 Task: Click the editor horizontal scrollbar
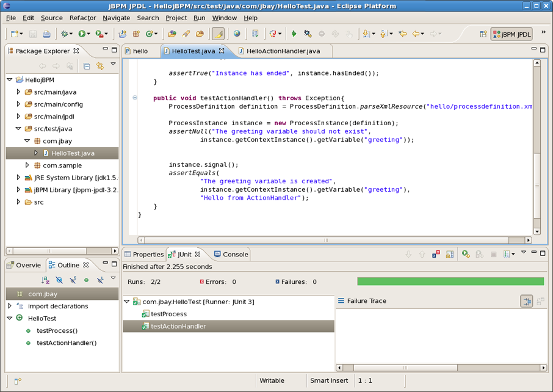click(x=326, y=240)
